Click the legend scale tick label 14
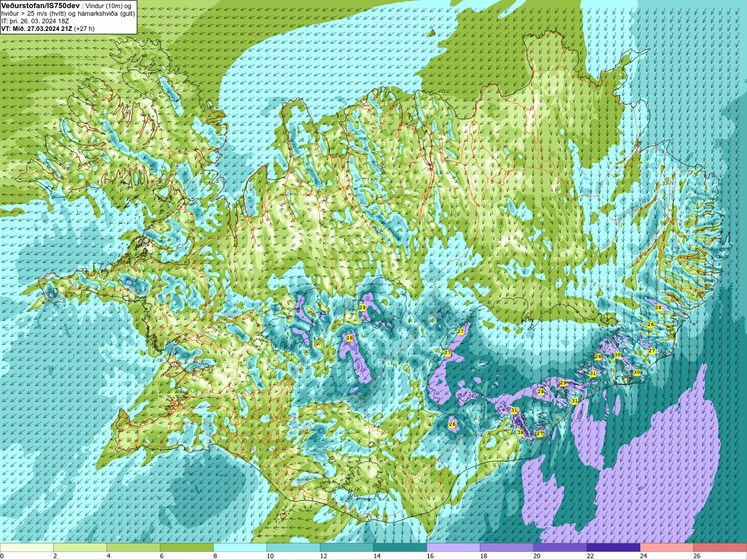This screenshot has width=747, height=560. [376, 556]
